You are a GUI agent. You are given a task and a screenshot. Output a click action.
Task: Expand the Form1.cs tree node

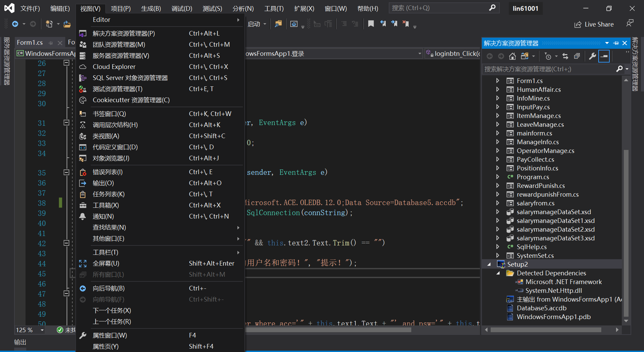pos(498,81)
